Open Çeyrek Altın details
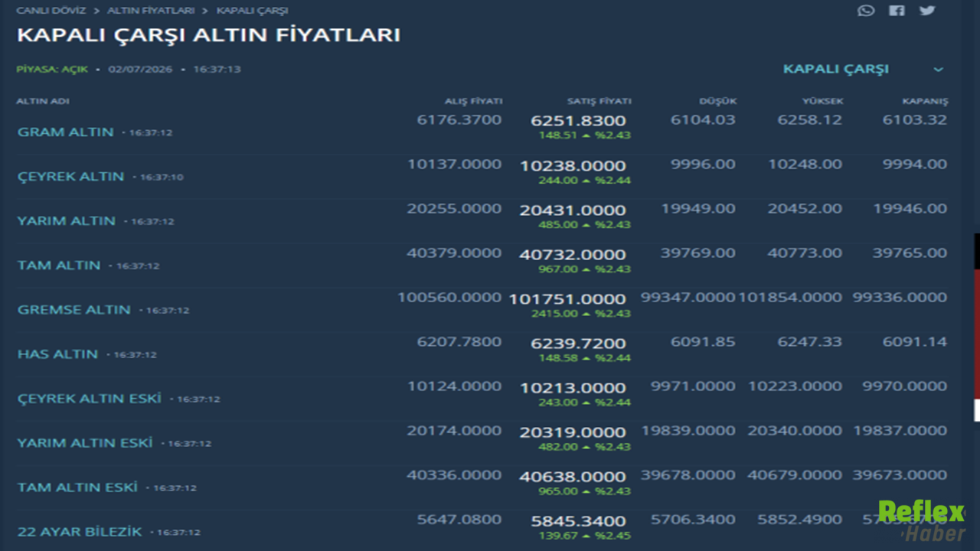Screen dimensions: 980x551 (x=70, y=176)
